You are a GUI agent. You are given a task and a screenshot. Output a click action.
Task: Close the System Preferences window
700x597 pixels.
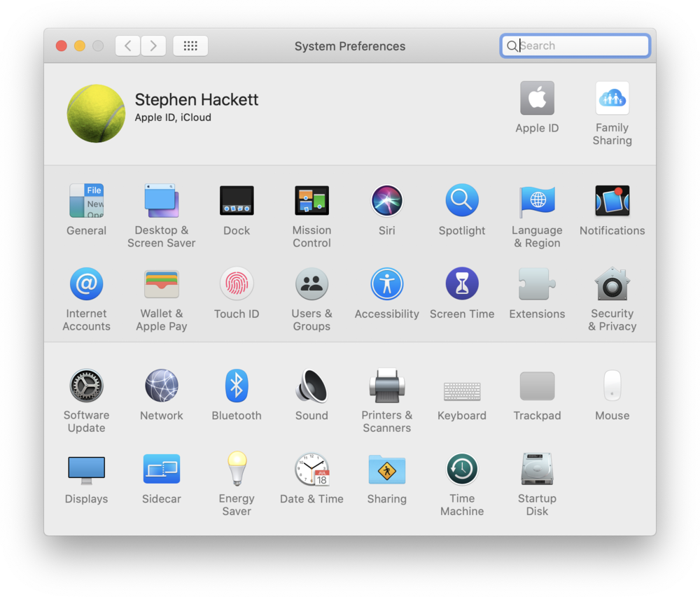pos(62,46)
